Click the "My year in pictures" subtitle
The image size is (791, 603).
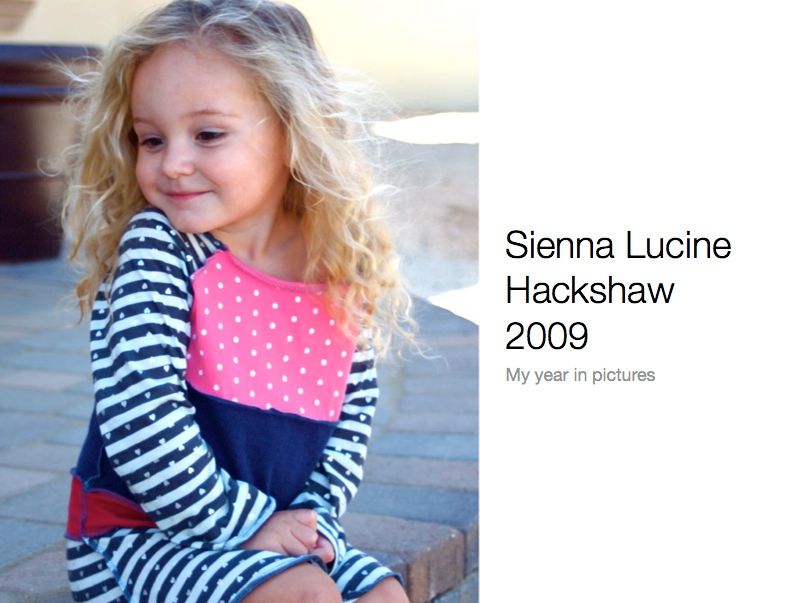pos(580,375)
